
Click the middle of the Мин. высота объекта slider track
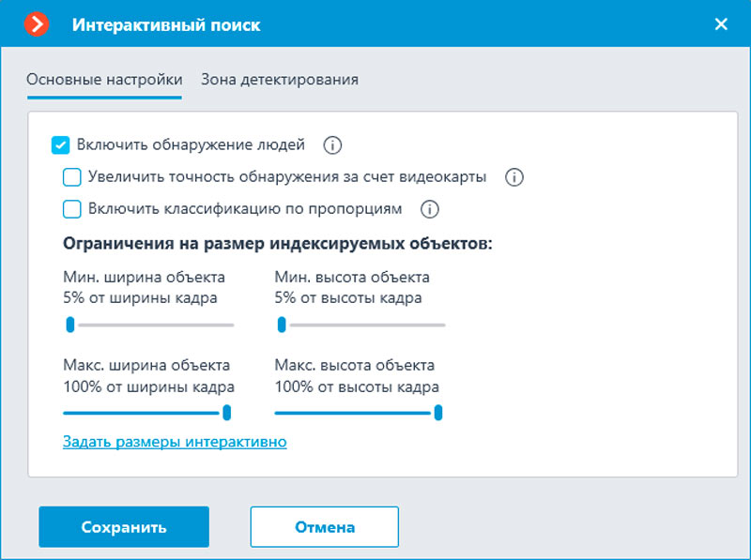click(360, 325)
